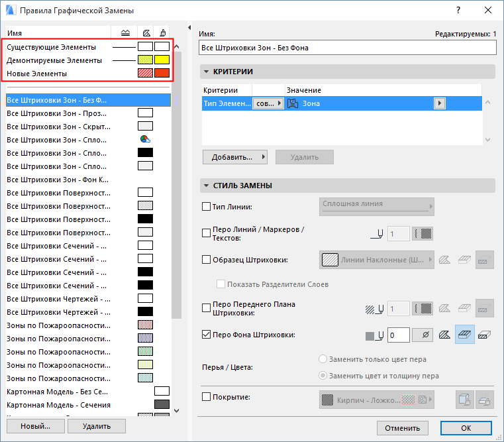
Task: Click criteria list scroll up arrow
Action: pos(487,102)
